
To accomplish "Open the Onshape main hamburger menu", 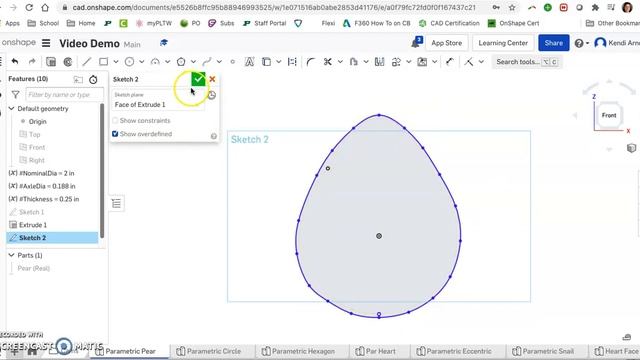I will tap(46, 43).
